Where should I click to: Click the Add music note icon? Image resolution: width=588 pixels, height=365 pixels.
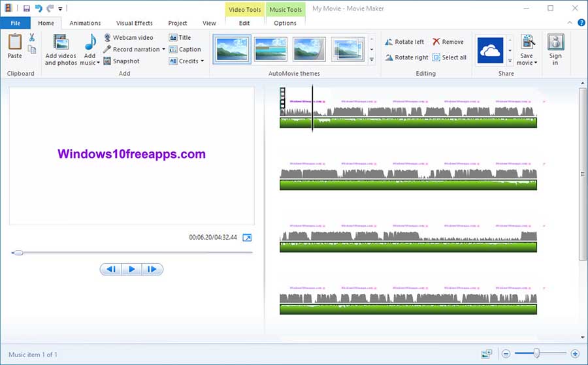(x=90, y=42)
